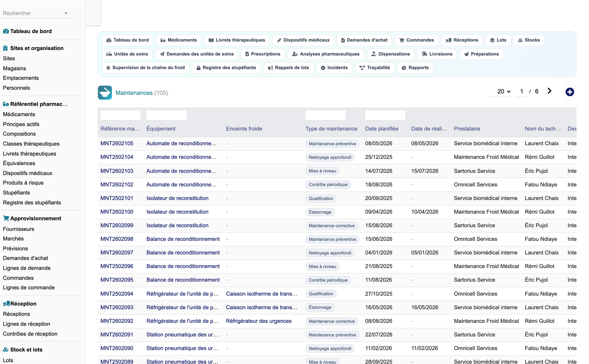The image size is (589, 364).
Task: Click the Référence filter input field
Action: pos(120,115)
